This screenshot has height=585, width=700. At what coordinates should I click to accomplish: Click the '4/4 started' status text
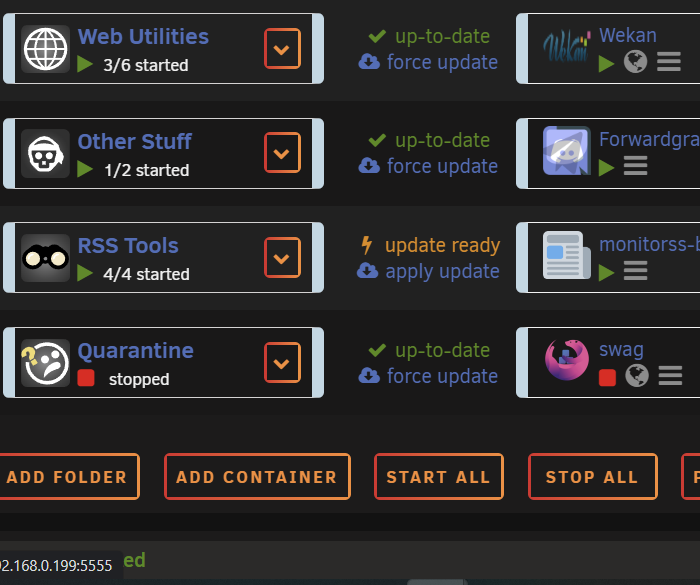[146, 274]
